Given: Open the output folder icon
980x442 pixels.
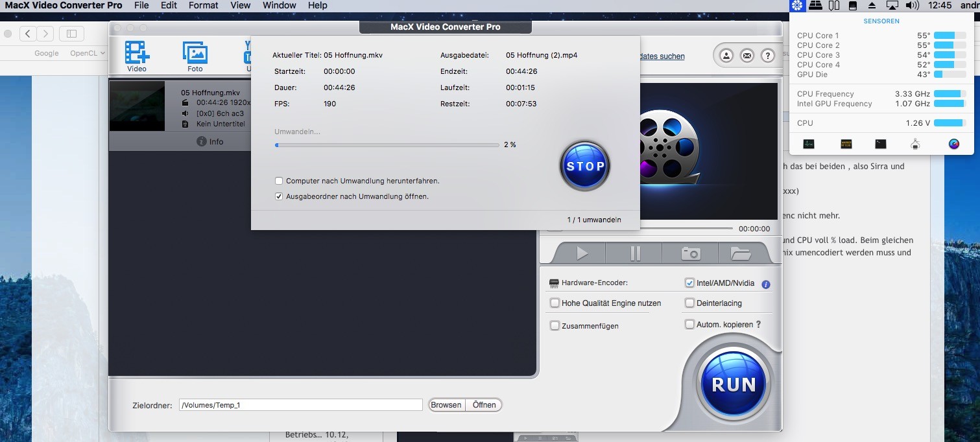Looking at the screenshot, I should [x=740, y=253].
